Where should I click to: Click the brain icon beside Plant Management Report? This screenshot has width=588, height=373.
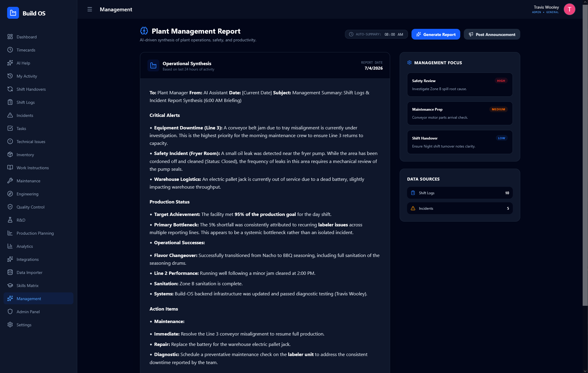(x=144, y=31)
